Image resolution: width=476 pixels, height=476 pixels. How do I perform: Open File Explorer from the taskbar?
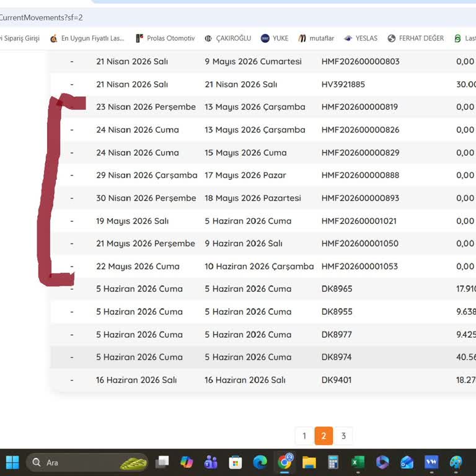point(309,462)
